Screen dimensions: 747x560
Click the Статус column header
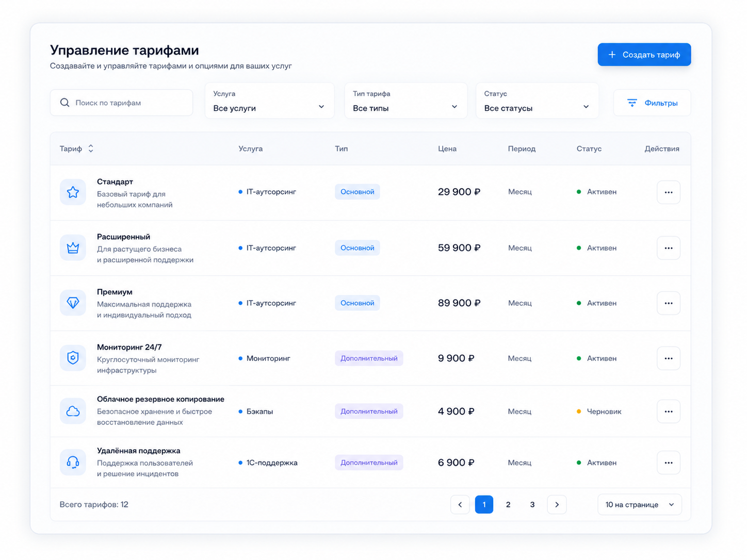589,149
